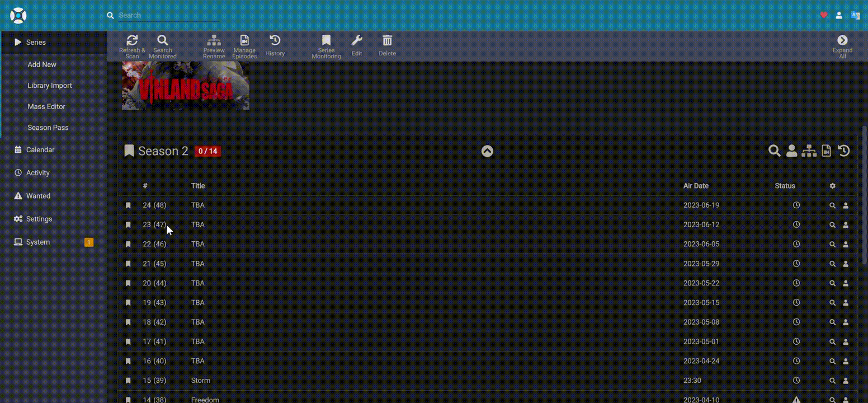Toggle monitoring for episode 22 (46)
868x403 pixels.
pyautogui.click(x=128, y=245)
